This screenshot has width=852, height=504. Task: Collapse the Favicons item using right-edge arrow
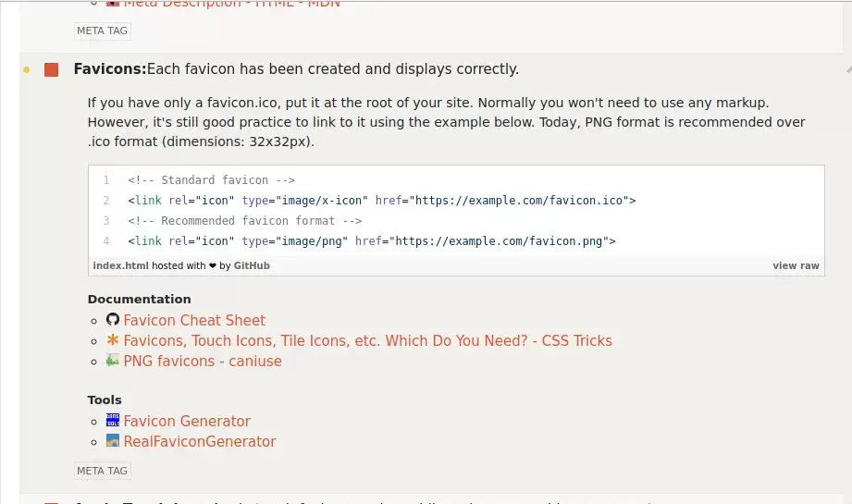click(846, 69)
